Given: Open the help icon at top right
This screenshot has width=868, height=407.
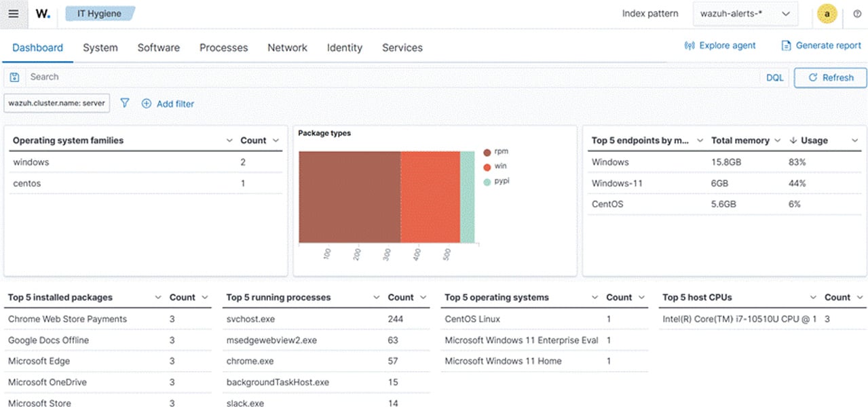Looking at the screenshot, I should (856, 14).
